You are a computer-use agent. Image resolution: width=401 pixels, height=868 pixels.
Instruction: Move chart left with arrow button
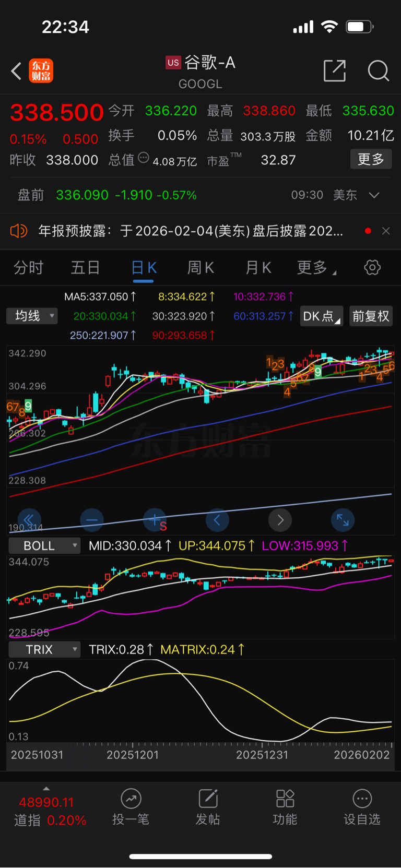click(x=217, y=520)
